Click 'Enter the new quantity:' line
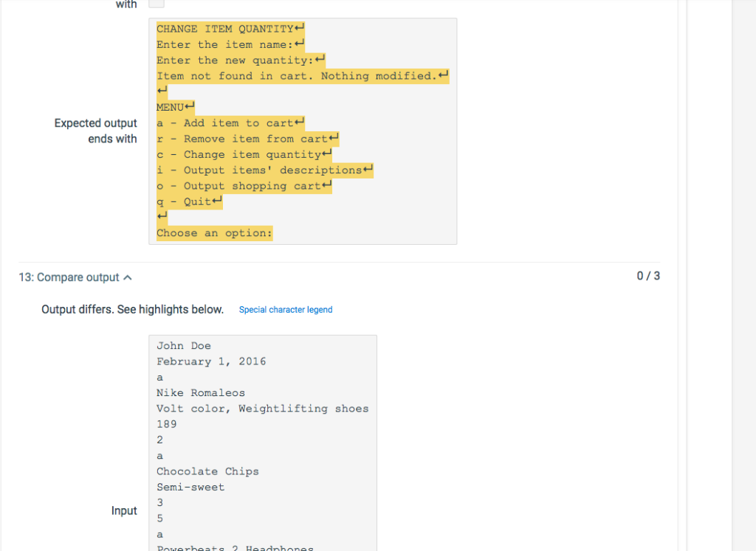Screen dimensions: 756x551 (x=241, y=60)
